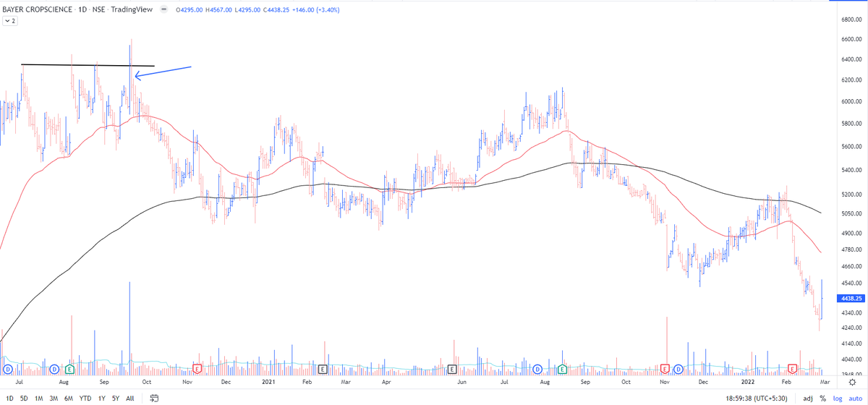The height and width of the screenshot is (405, 868).
Task: Click current price label 4438.25 on axis
Action: click(x=850, y=298)
